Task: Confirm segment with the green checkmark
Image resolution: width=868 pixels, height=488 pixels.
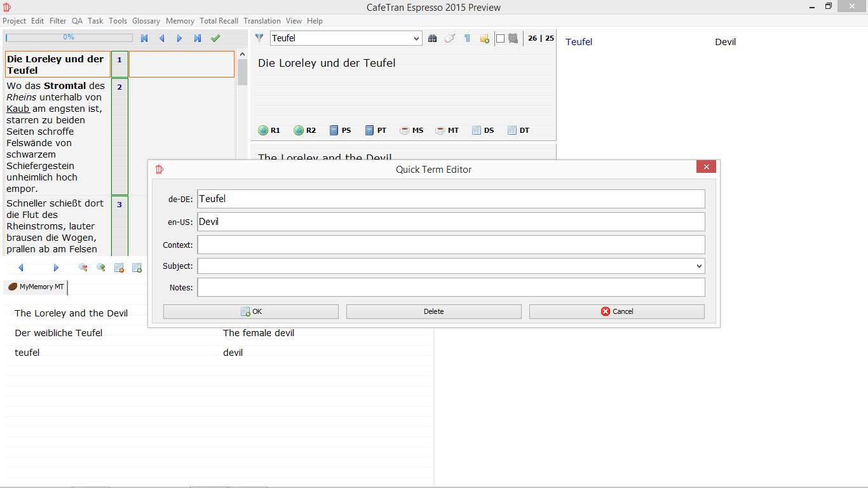Action: [x=215, y=38]
